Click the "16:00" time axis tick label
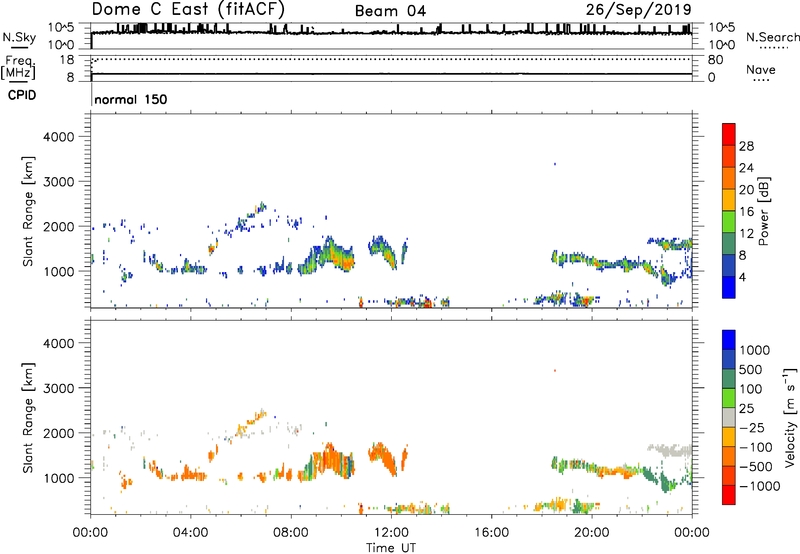This screenshot has height=554, width=800. [x=491, y=533]
